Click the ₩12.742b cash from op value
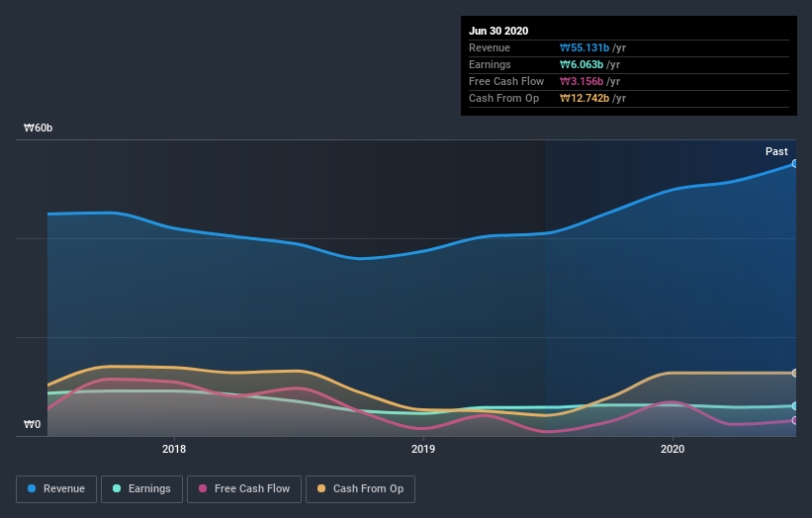 (x=585, y=98)
